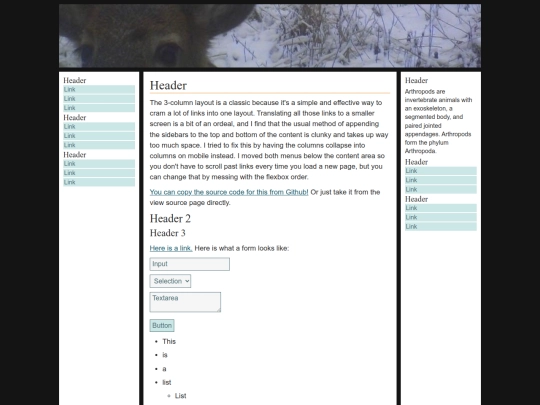This screenshot has height=405, width=540.
Task: Follow the 'Here is a link.' hyperlink
Action: click(171, 248)
